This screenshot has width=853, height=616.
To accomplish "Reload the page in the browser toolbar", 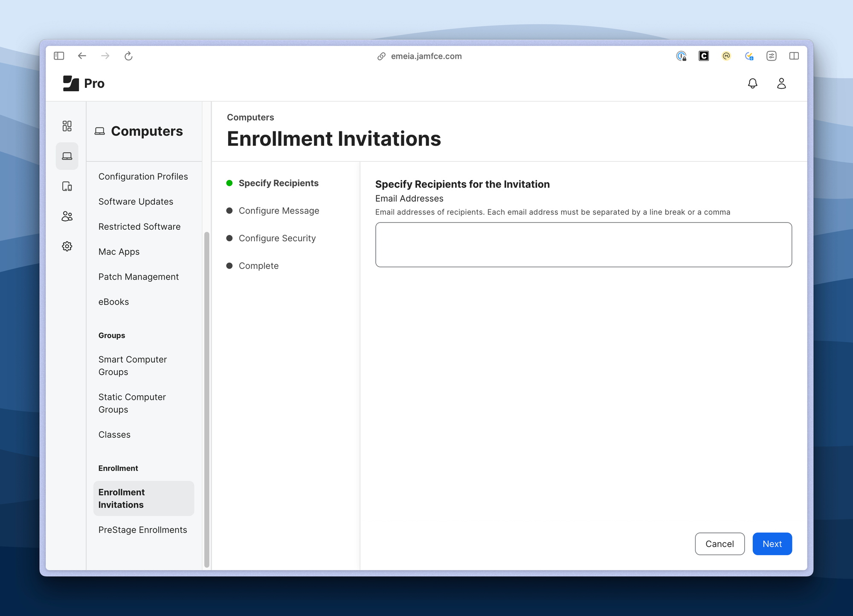I will pyautogui.click(x=128, y=56).
